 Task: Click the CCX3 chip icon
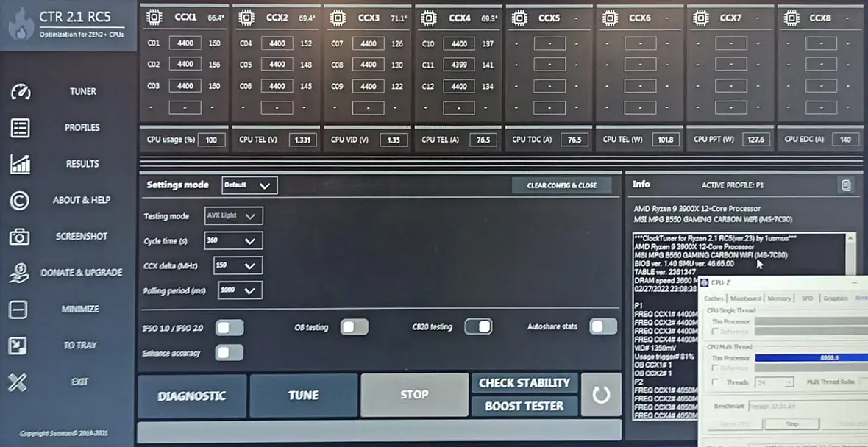pos(337,18)
